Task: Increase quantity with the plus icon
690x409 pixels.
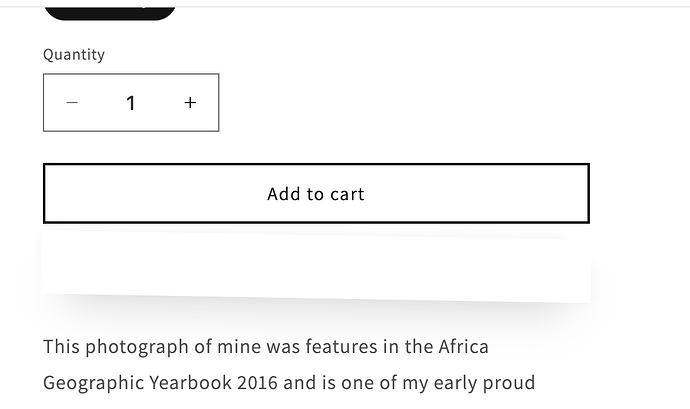Action: pyautogui.click(x=190, y=103)
